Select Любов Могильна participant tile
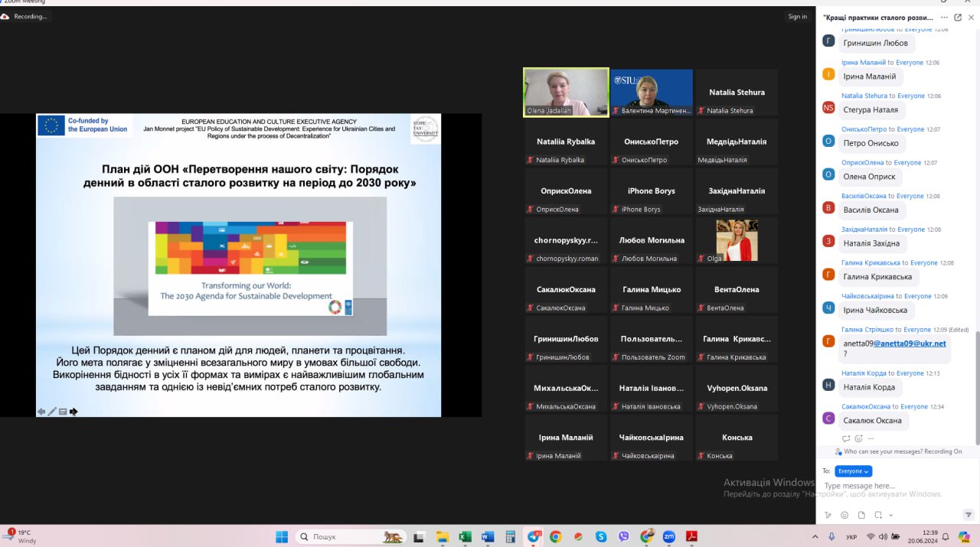The image size is (980, 547). (652, 240)
